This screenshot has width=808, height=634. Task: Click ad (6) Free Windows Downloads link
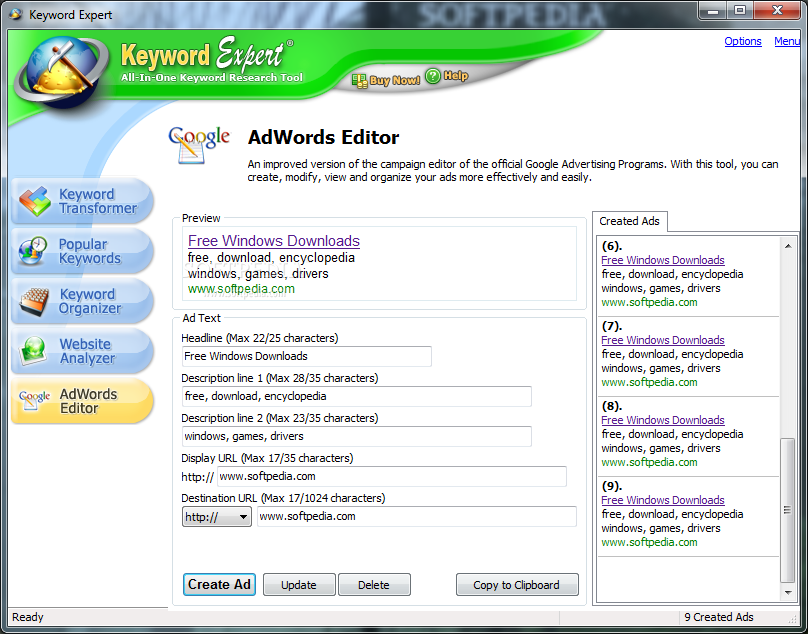point(663,260)
